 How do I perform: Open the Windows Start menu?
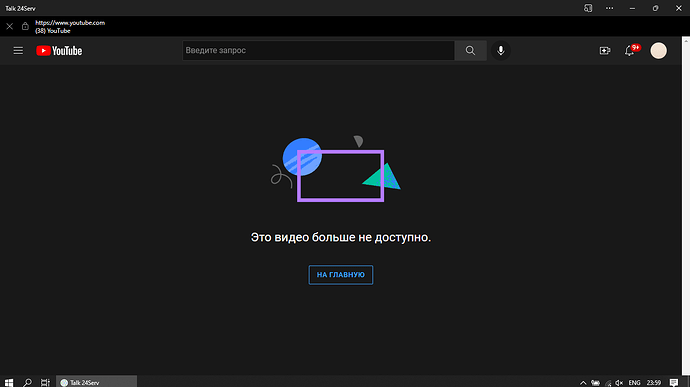coord(9,382)
